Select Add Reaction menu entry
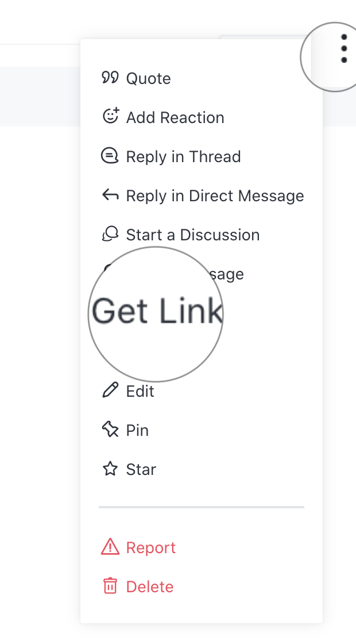356x644 pixels. click(175, 118)
